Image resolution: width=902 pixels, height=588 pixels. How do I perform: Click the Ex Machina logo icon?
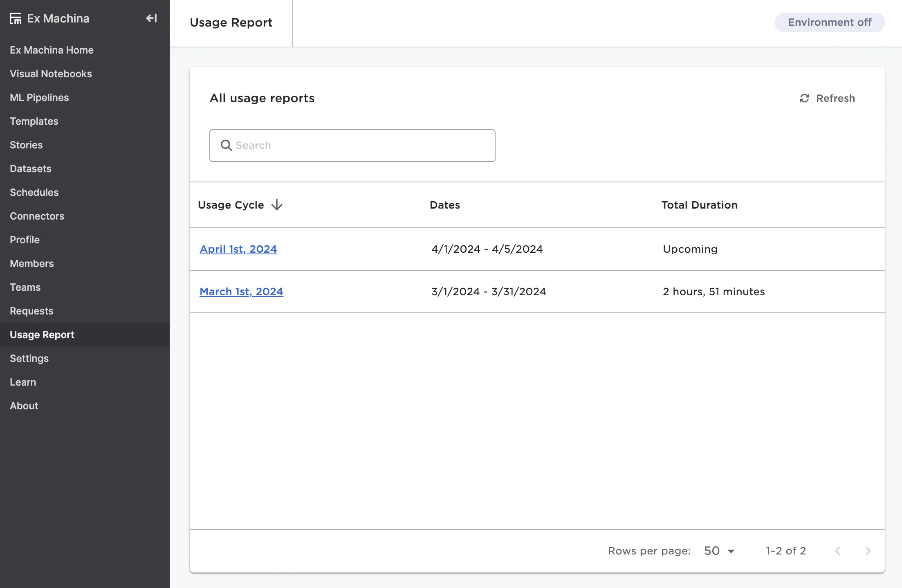point(16,18)
